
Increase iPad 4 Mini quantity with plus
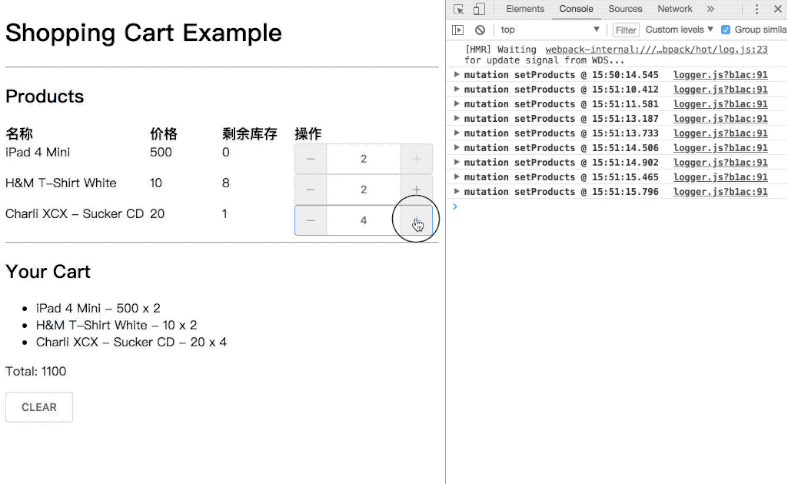[417, 159]
